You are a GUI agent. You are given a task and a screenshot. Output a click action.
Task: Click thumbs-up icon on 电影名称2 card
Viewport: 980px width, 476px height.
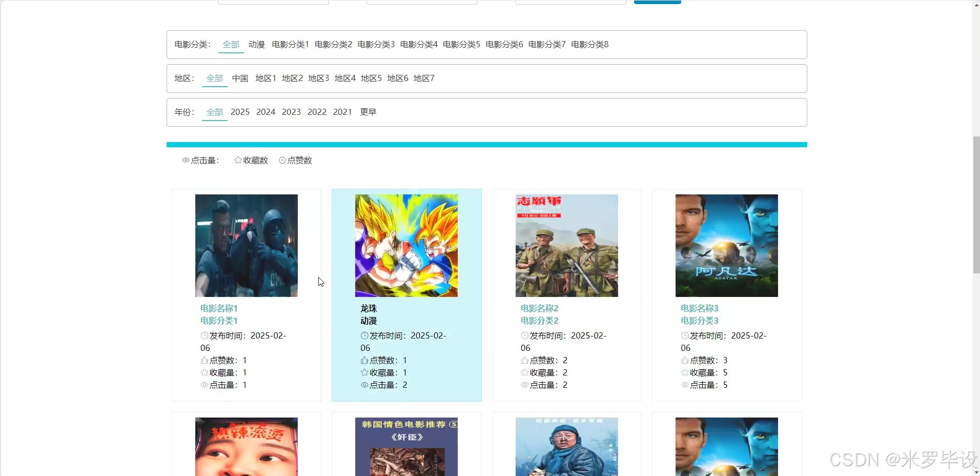pos(525,361)
